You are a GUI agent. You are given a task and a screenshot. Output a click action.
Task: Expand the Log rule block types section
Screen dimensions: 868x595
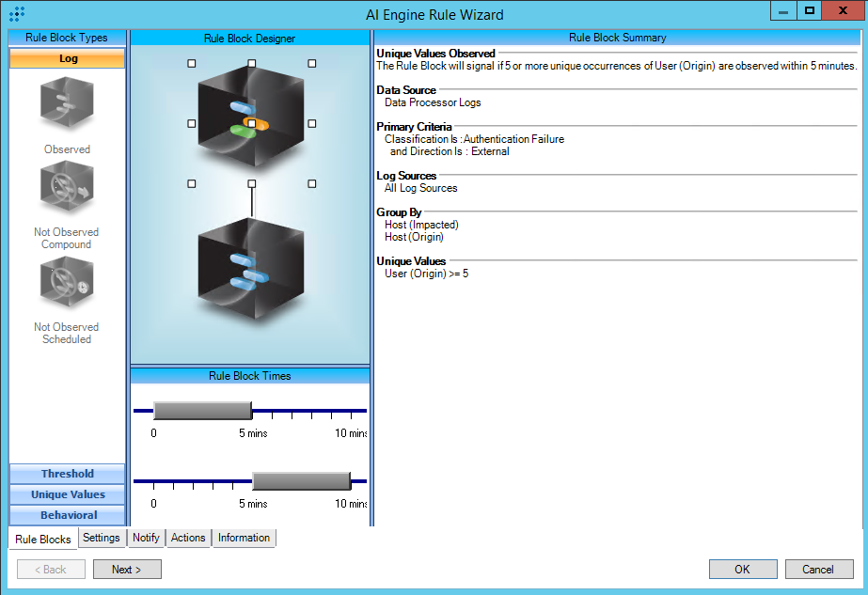67,58
